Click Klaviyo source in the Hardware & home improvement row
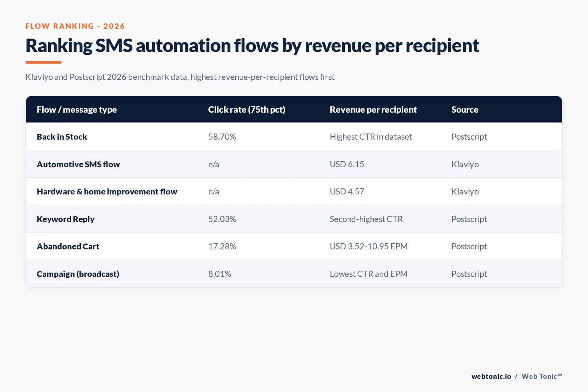 [x=465, y=191]
